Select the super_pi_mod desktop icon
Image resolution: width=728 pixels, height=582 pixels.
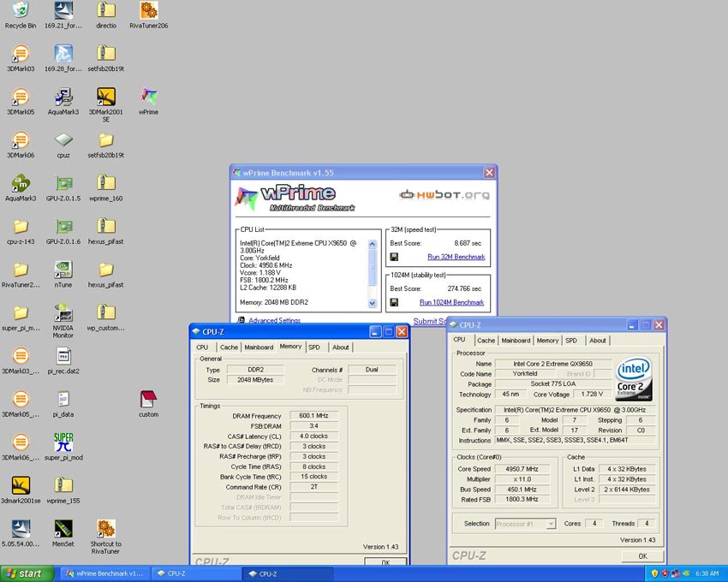tap(63, 442)
